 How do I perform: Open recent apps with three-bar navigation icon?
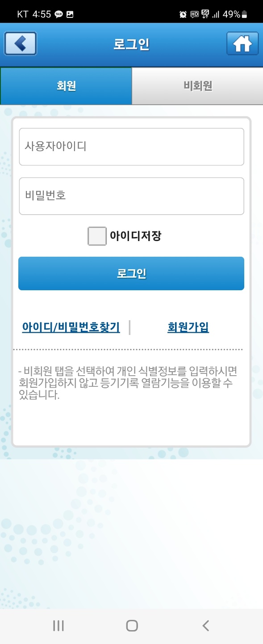58,626
